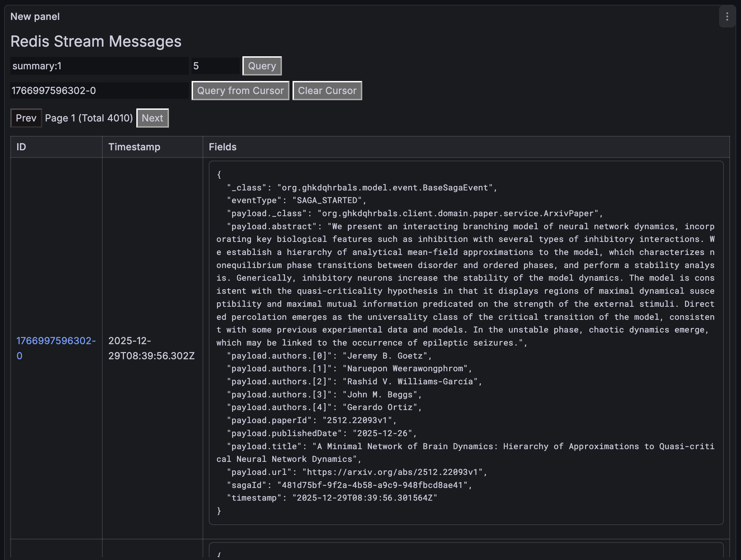
Task: Click the Redis Stream Messages heading
Action: [x=96, y=42]
